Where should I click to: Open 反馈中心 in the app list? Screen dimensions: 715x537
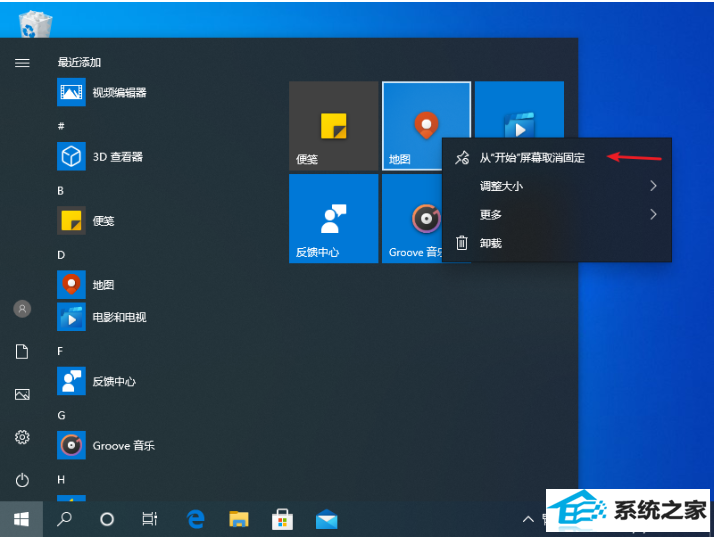pyautogui.click(x=97, y=381)
